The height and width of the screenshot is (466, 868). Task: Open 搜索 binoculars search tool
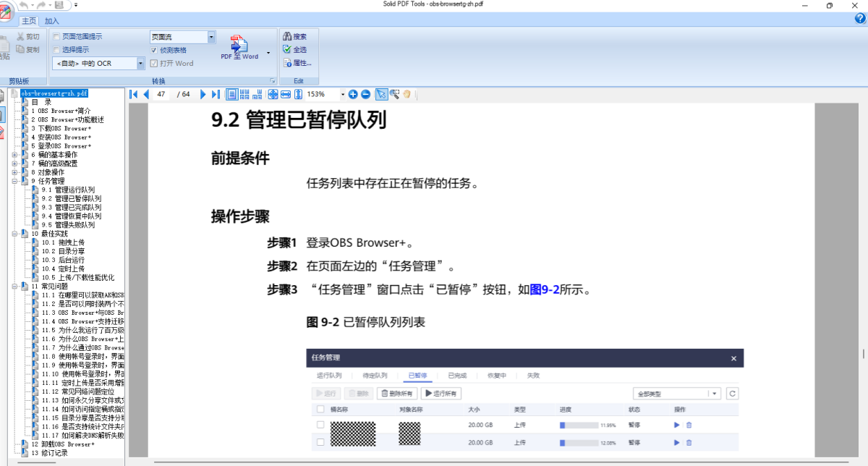tap(295, 36)
